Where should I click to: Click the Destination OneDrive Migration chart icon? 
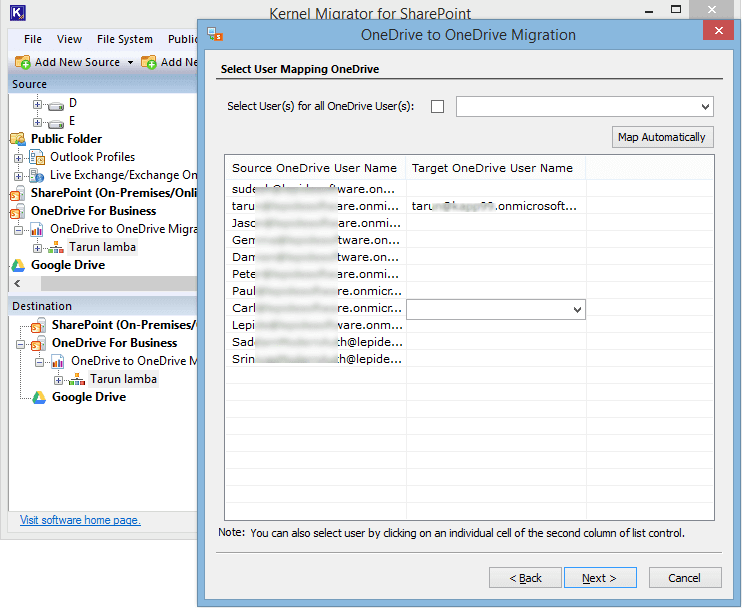(x=58, y=361)
